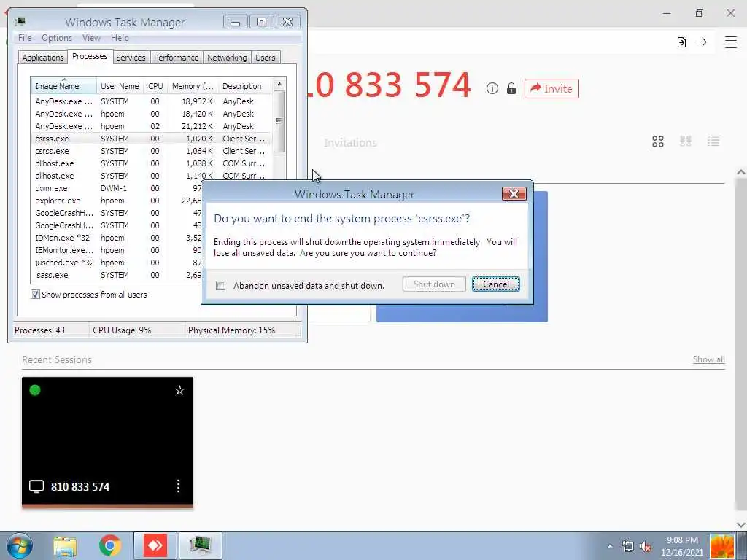Switch to small tiles view icon
747x560 pixels.
tap(686, 141)
